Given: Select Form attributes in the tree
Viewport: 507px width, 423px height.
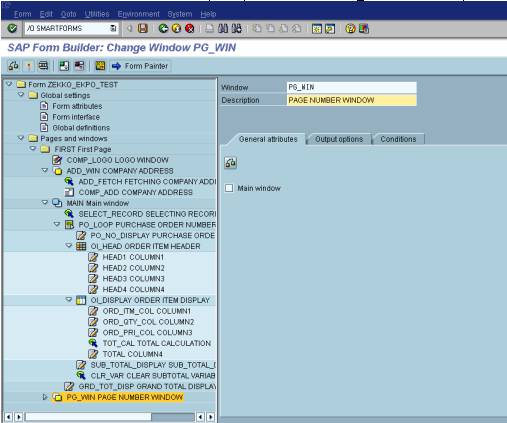Looking at the screenshot, I should [77, 106].
